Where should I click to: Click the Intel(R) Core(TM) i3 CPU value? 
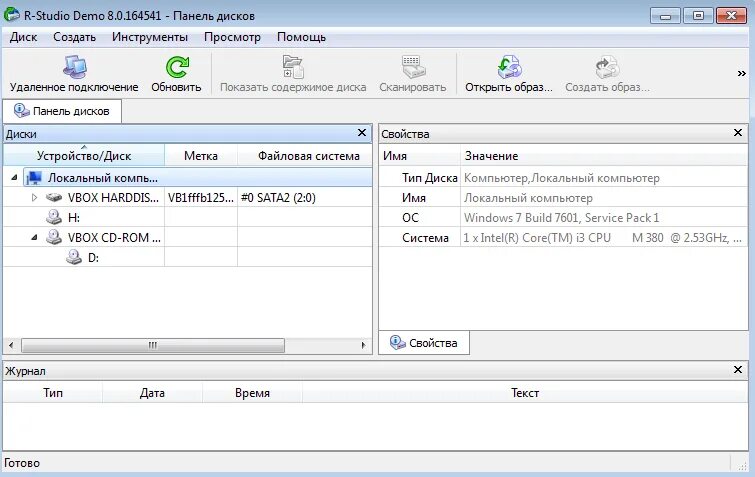pyautogui.click(x=602, y=237)
